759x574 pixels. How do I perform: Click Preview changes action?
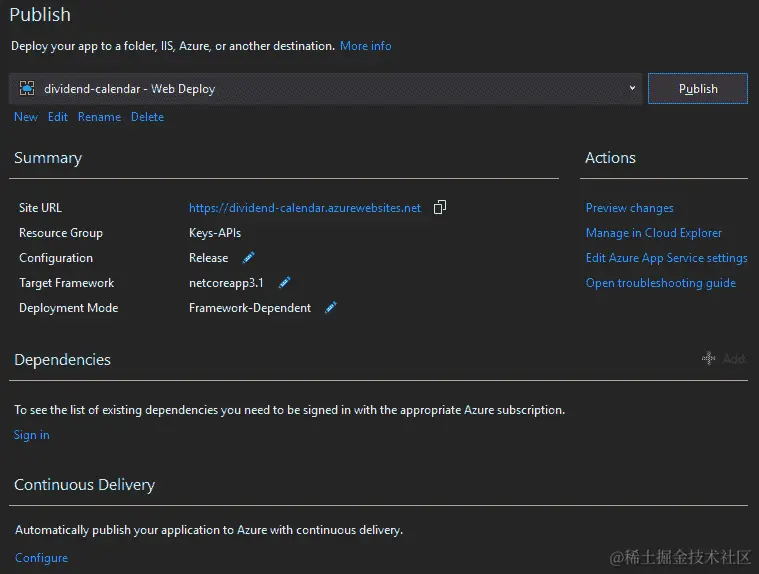tap(629, 208)
